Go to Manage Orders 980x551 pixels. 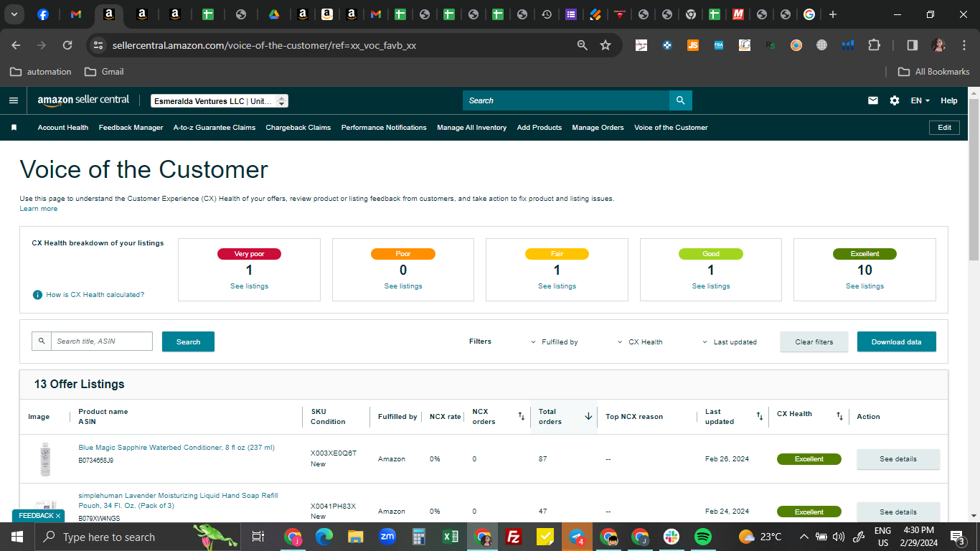598,128
